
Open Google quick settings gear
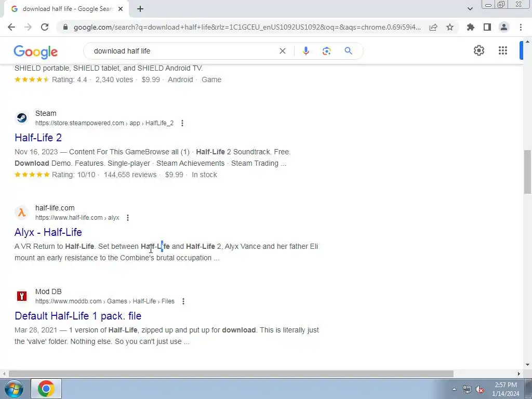click(x=478, y=50)
